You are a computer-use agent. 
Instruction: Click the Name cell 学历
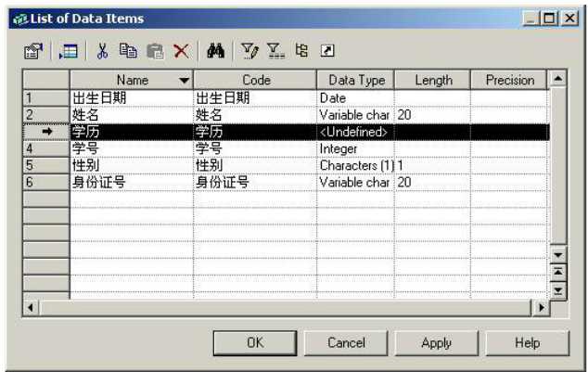(132, 132)
